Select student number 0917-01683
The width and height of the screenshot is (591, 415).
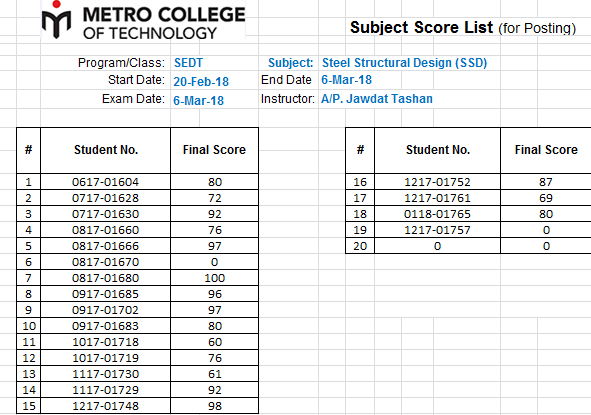(106, 326)
